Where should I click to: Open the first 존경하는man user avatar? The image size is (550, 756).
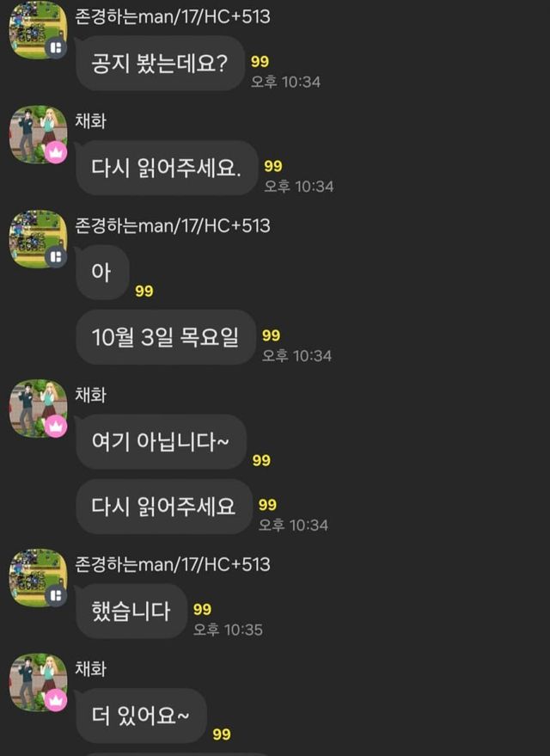point(38,30)
